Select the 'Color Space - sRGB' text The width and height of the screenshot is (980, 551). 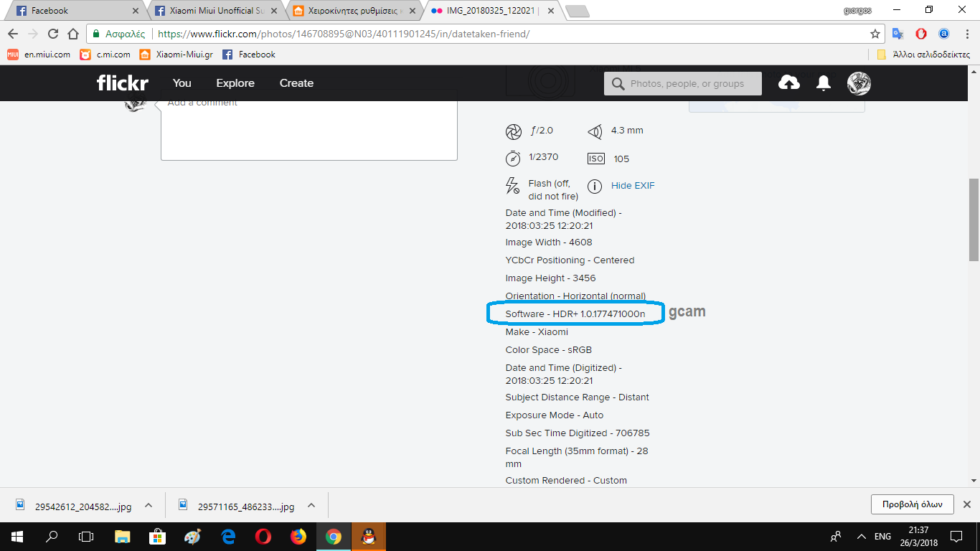pos(549,350)
